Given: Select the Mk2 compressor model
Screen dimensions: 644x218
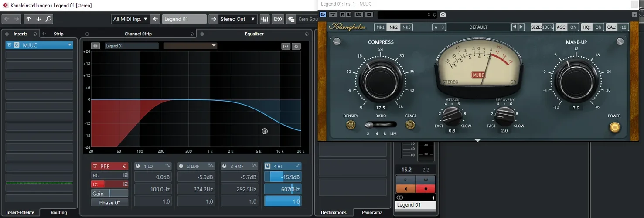Looking at the screenshot, I should tap(394, 27).
